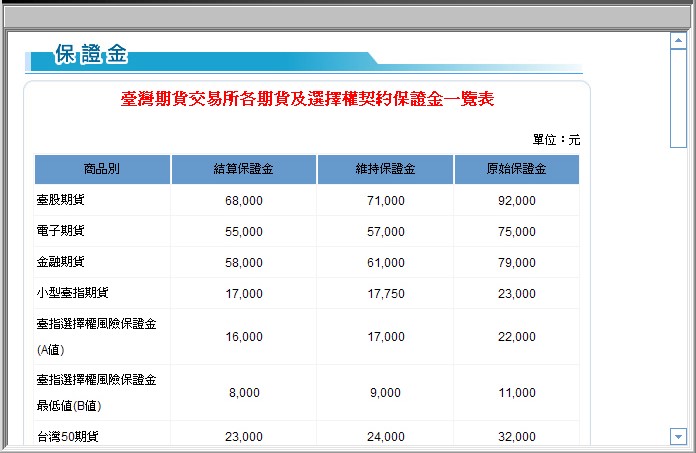Viewport: 696px width, 453px height.
Task: Select the 小型臺指期貨 row label
Action: click(72, 293)
